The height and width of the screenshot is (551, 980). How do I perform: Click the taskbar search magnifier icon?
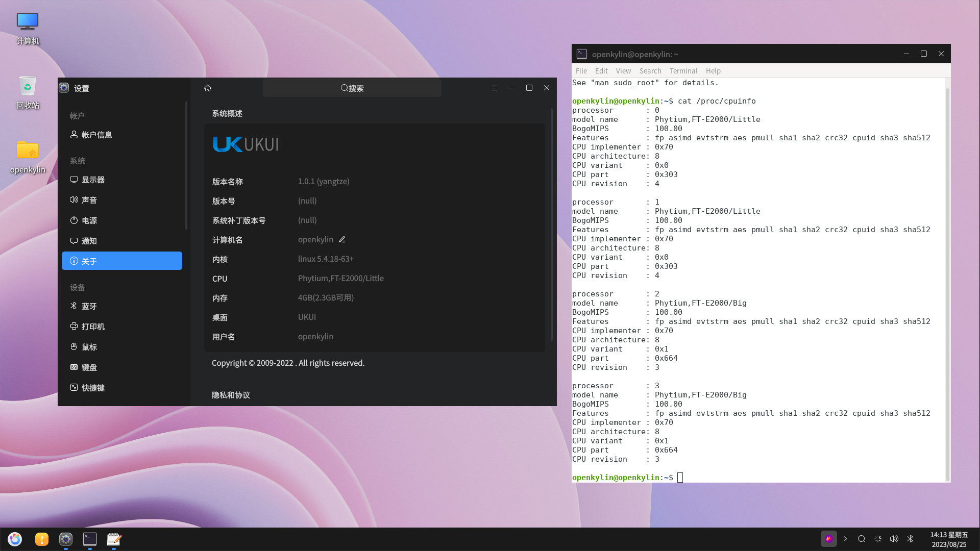coord(862,539)
